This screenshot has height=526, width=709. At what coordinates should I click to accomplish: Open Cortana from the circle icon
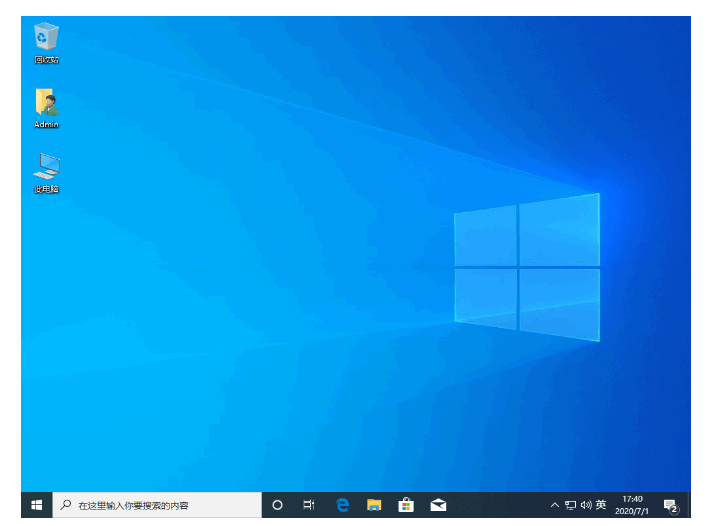(277, 505)
